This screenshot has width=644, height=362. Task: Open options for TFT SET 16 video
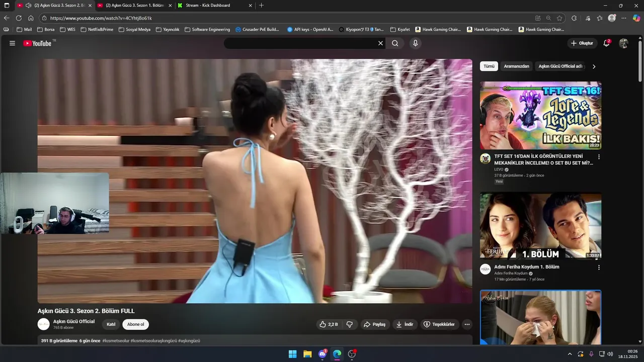click(599, 157)
